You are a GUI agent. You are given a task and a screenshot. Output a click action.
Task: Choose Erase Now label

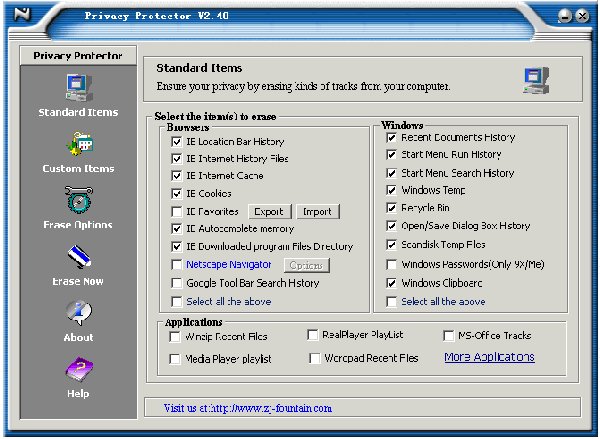78,281
